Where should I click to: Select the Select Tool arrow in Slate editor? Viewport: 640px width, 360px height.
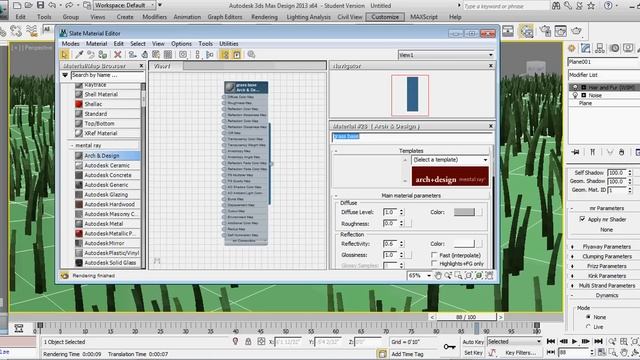point(64,55)
